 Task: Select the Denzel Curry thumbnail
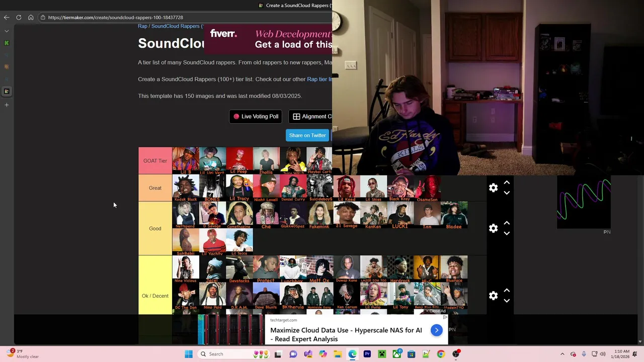point(293,188)
